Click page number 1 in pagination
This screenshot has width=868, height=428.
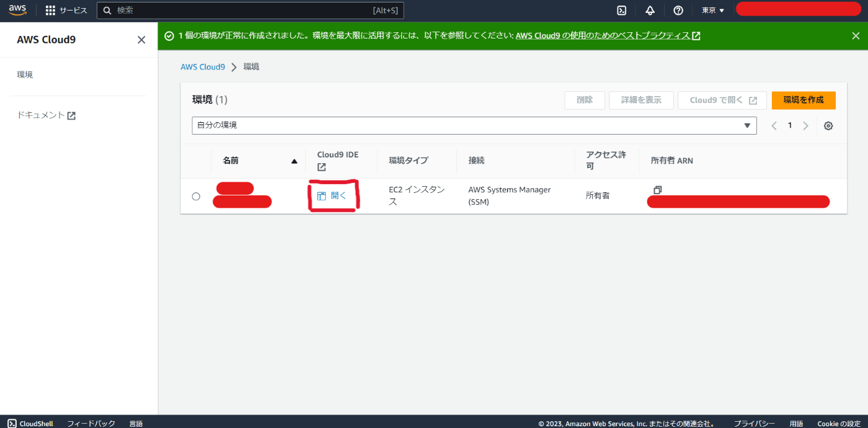[790, 126]
